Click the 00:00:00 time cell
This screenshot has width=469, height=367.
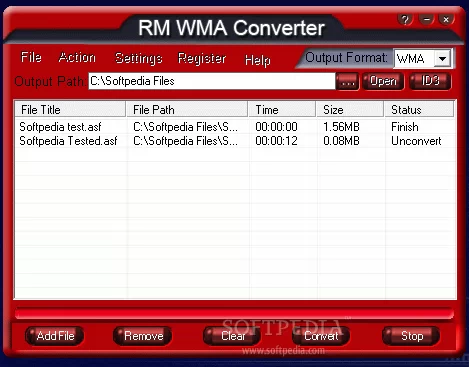pyautogui.click(x=276, y=127)
